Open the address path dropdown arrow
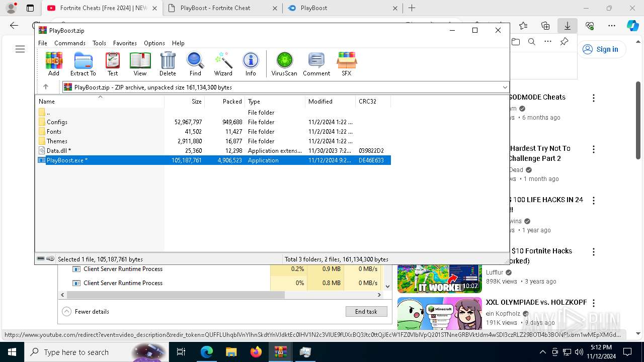Viewport: 644px width, 362px height. click(505, 87)
